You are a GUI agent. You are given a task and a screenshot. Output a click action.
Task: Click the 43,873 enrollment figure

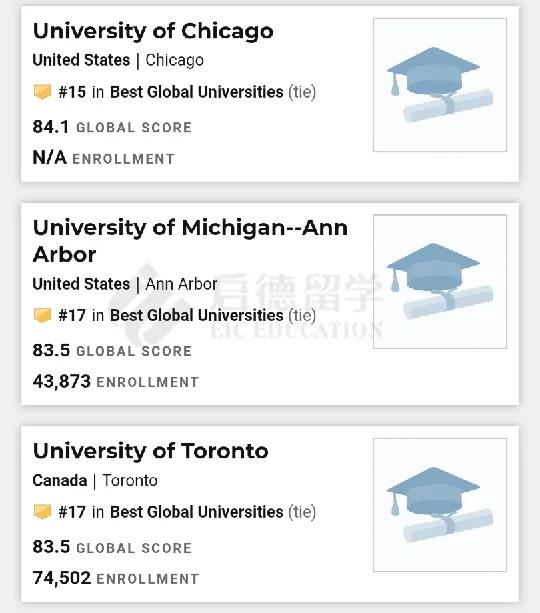coord(62,382)
